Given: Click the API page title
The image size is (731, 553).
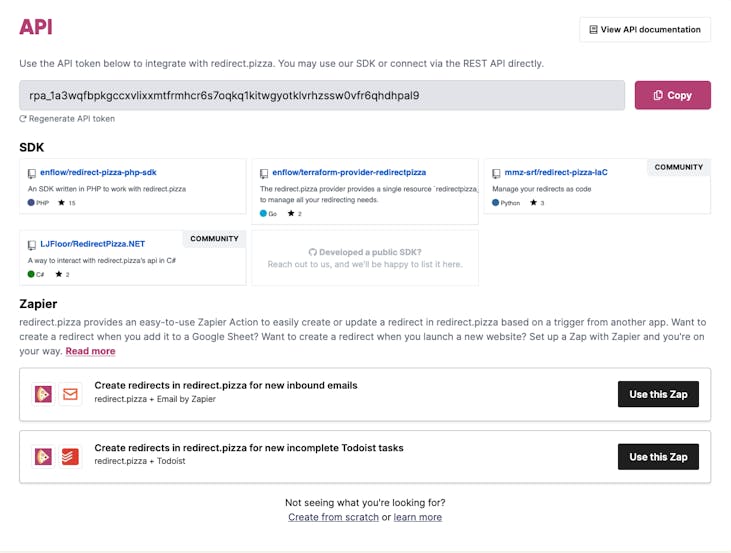Looking at the screenshot, I should (x=36, y=27).
